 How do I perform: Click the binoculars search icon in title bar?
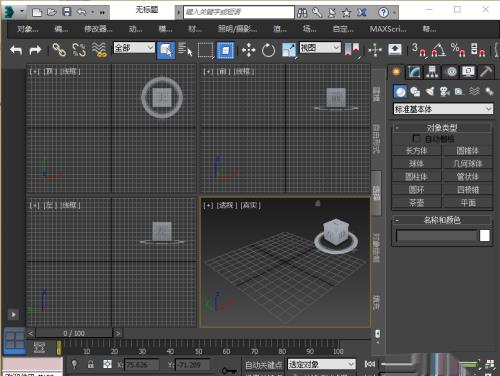click(x=302, y=13)
